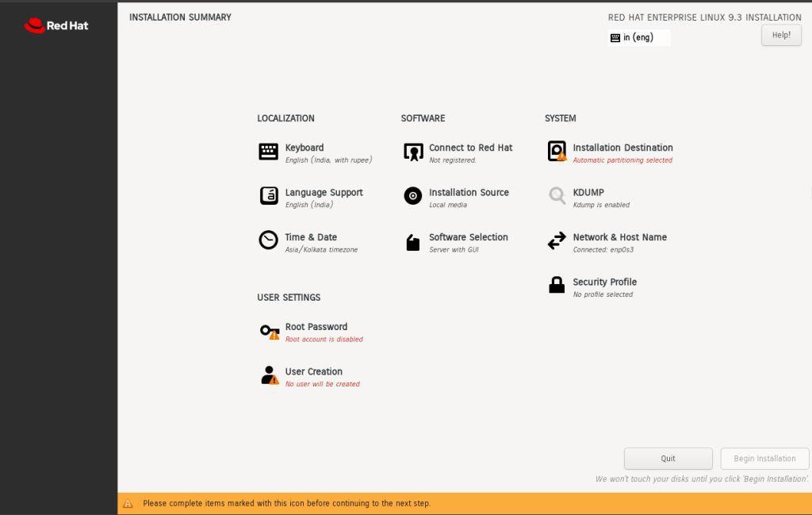Click the 'Please complete items marked' warning message
The height and width of the screenshot is (515, 812).
pos(286,504)
